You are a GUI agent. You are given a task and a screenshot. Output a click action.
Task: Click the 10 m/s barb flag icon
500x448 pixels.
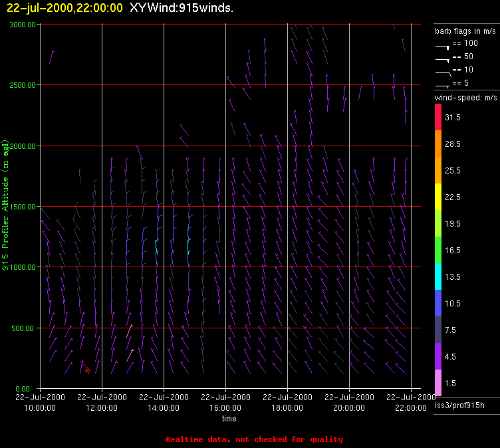[443, 74]
